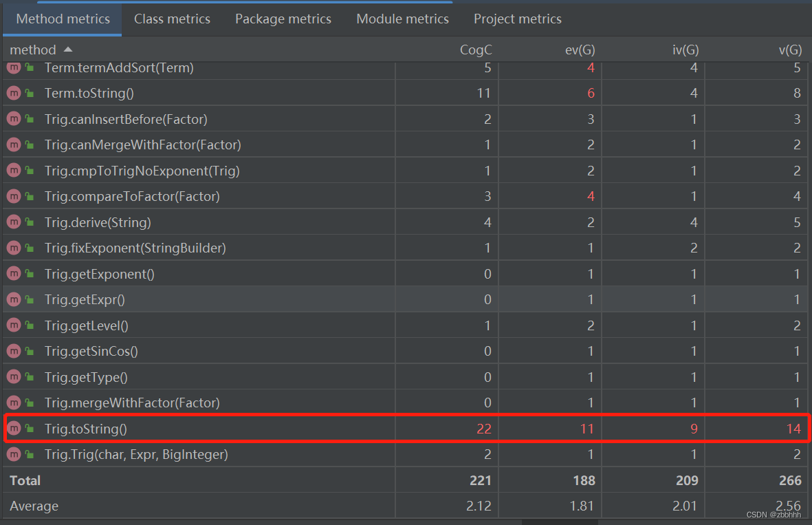This screenshot has height=525, width=812.
Task: Select the Trig.canMergeWithFactor(Factor) method name
Action: [143, 144]
